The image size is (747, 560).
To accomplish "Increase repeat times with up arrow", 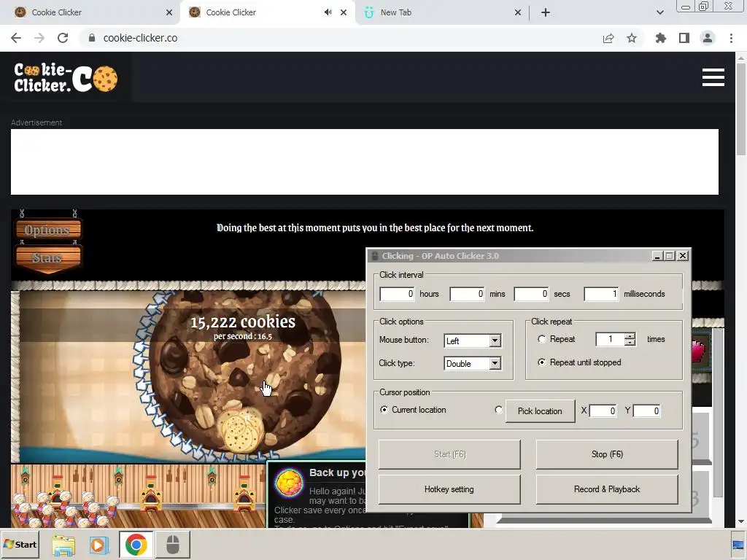I will 630,335.
